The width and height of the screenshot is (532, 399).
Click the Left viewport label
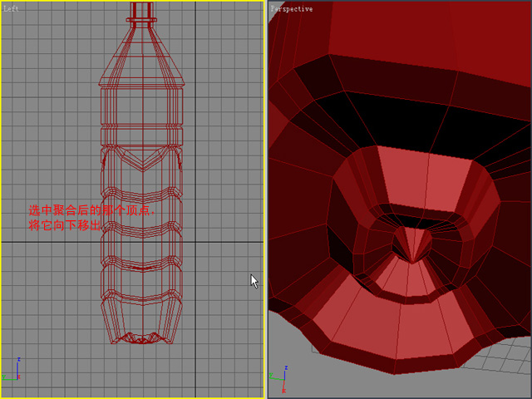(x=11, y=9)
